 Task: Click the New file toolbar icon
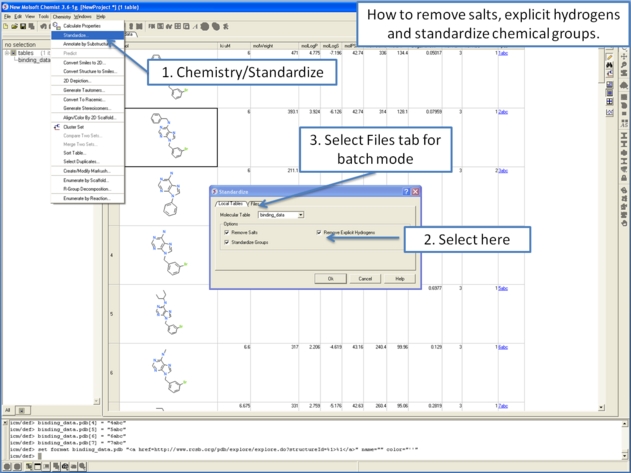point(5,26)
